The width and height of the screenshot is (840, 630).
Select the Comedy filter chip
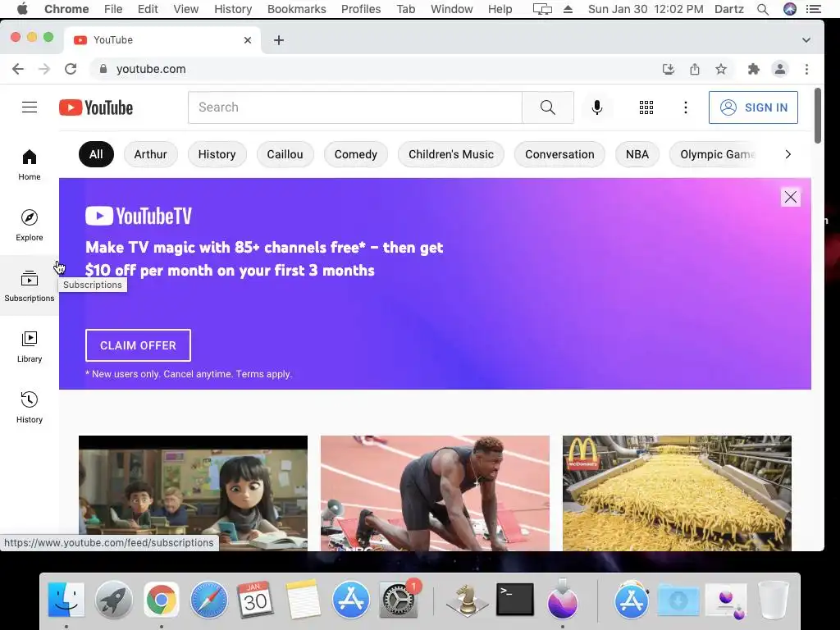(356, 154)
